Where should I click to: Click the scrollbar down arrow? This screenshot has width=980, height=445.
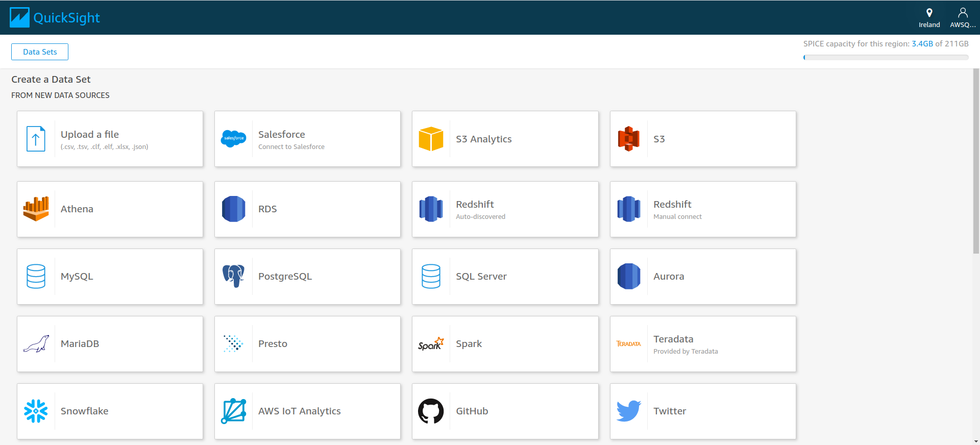click(976, 441)
